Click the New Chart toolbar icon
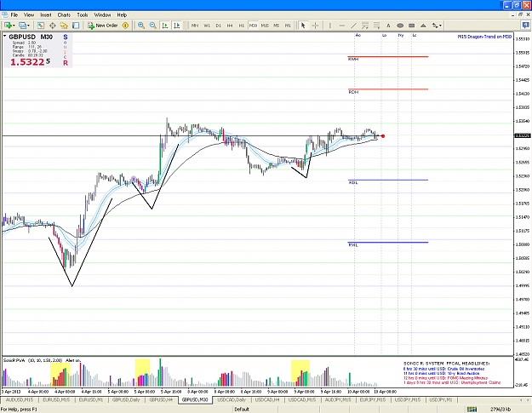Viewport: 532px width, 413px height. point(8,26)
